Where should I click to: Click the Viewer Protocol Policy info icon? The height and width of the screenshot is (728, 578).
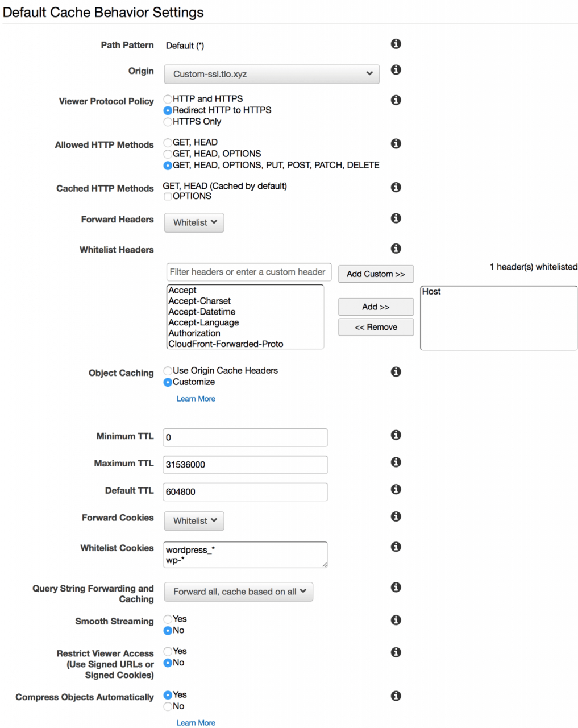pyautogui.click(x=396, y=100)
